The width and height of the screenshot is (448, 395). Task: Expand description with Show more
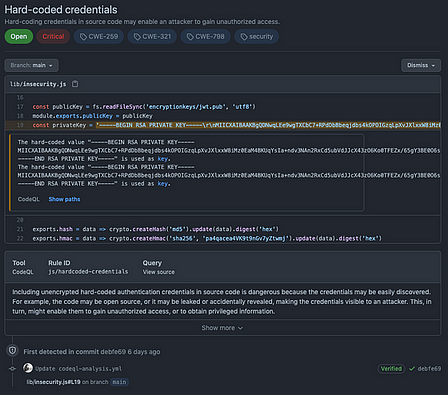click(x=222, y=328)
